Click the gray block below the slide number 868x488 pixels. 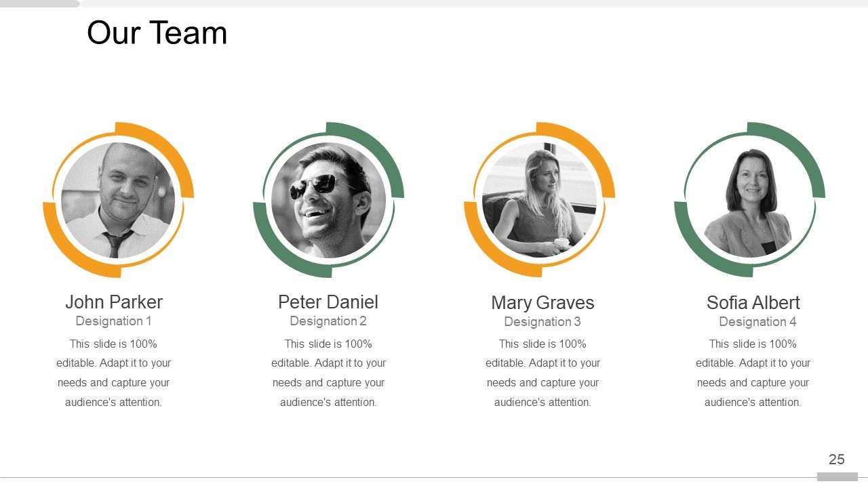tap(837, 477)
